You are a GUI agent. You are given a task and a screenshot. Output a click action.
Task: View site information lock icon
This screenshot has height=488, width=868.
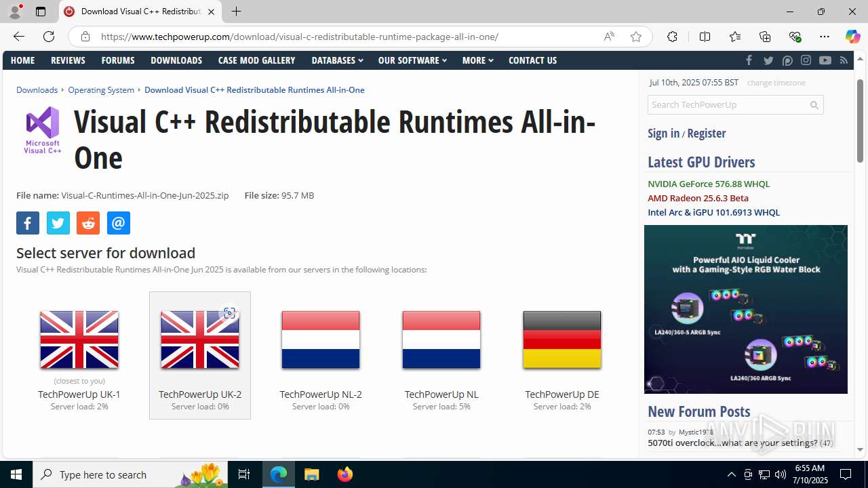point(85,37)
